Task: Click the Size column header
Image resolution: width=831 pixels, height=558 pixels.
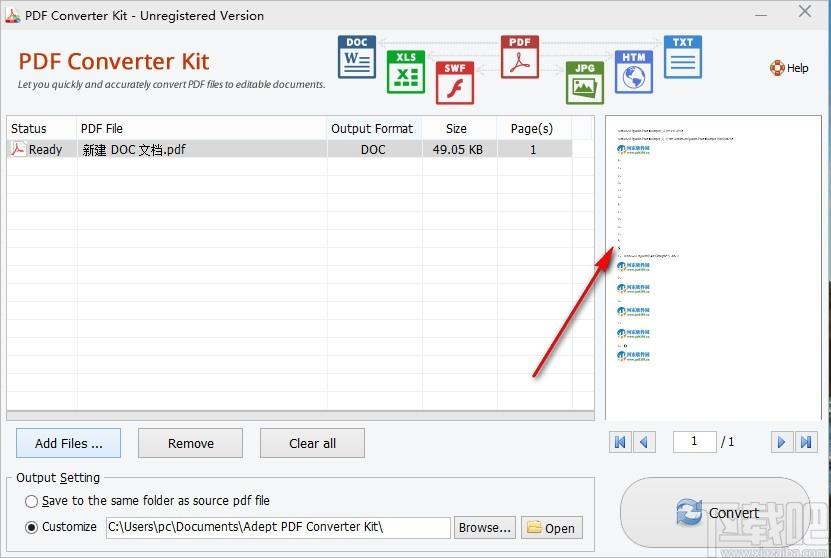Action: (459, 128)
